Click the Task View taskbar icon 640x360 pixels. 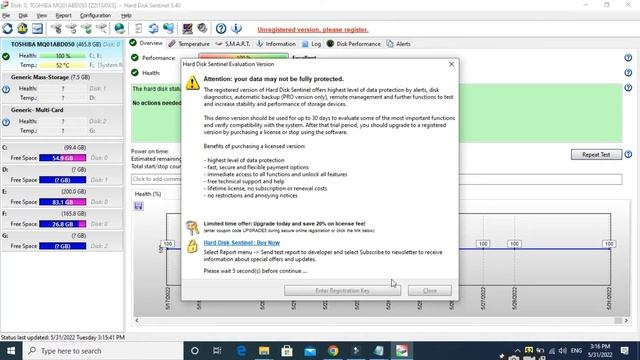pos(217,351)
